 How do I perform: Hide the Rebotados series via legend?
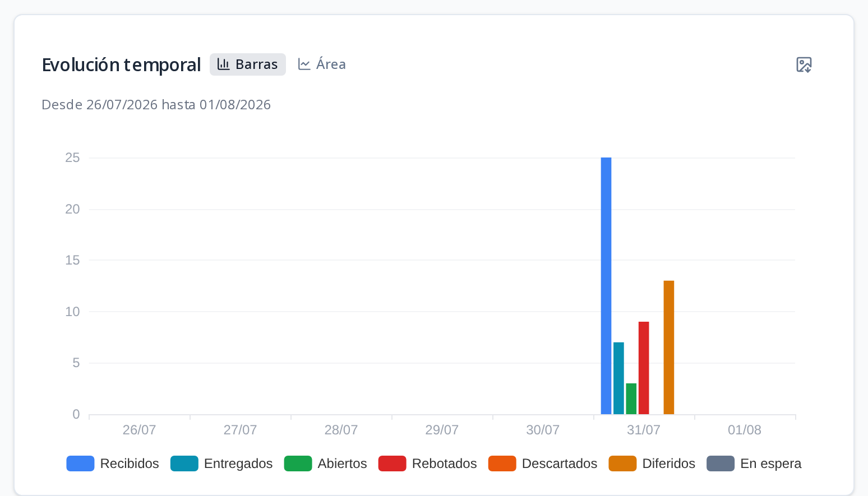(428, 463)
